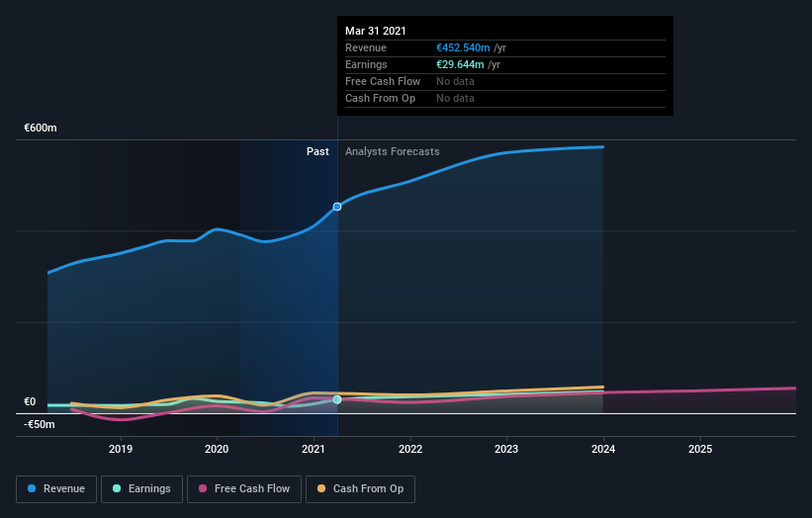The height and width of the screenshot is (518, 812).
Task: Click the revenue value €452.540m
Action: [463, 47]
